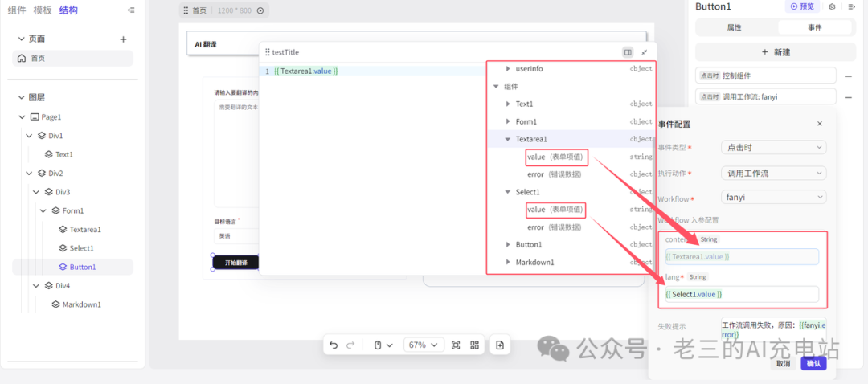Toggle the side panel in testTitle dialog

628,52
